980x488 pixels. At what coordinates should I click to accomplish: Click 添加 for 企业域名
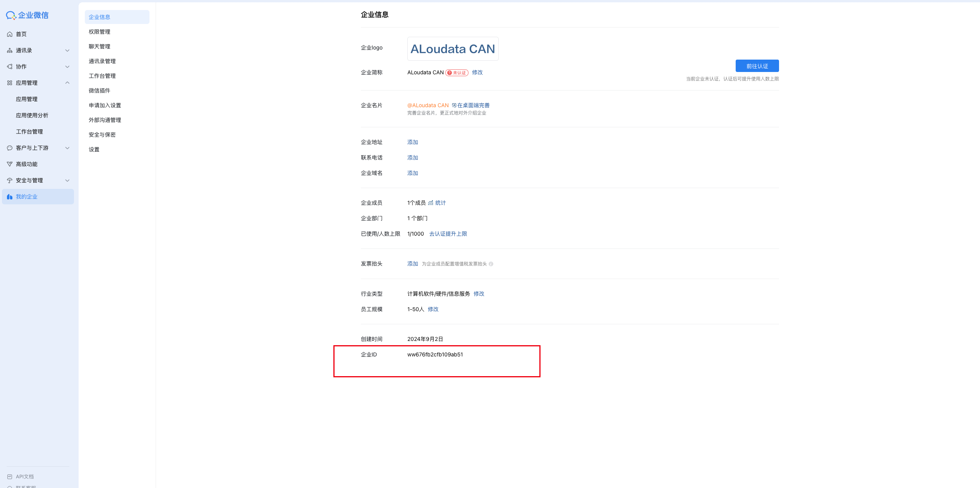click(413, 173)
